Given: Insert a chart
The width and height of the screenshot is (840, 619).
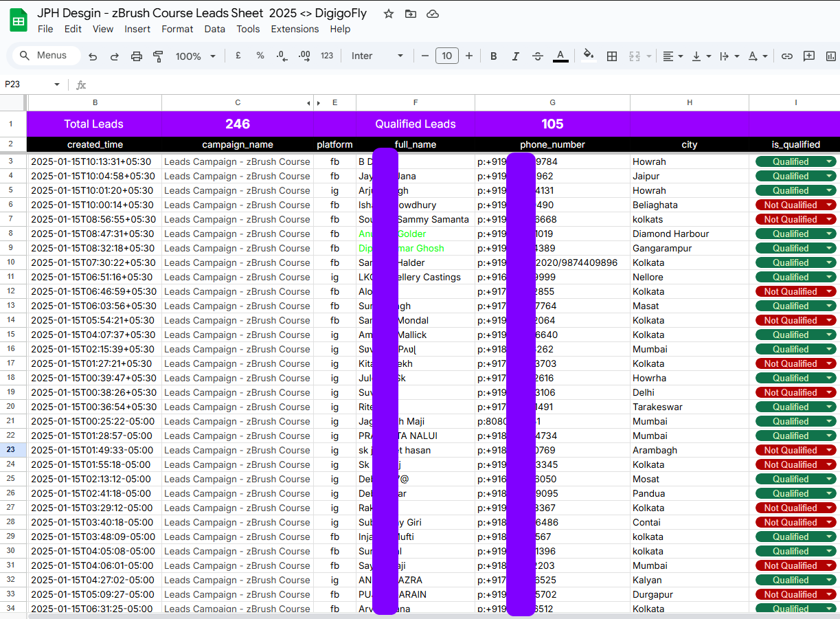Looking at the screenshot, I should click(x=831, y=56).
